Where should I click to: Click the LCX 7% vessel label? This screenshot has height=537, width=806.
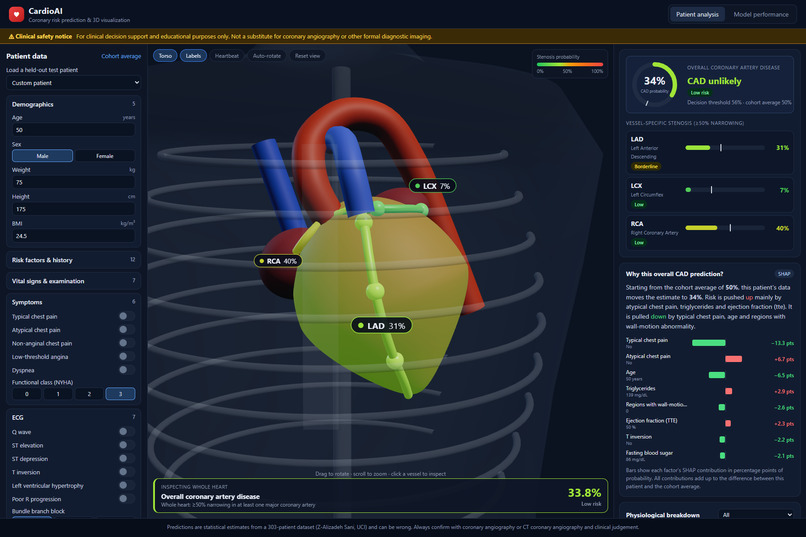coord(432,186)
